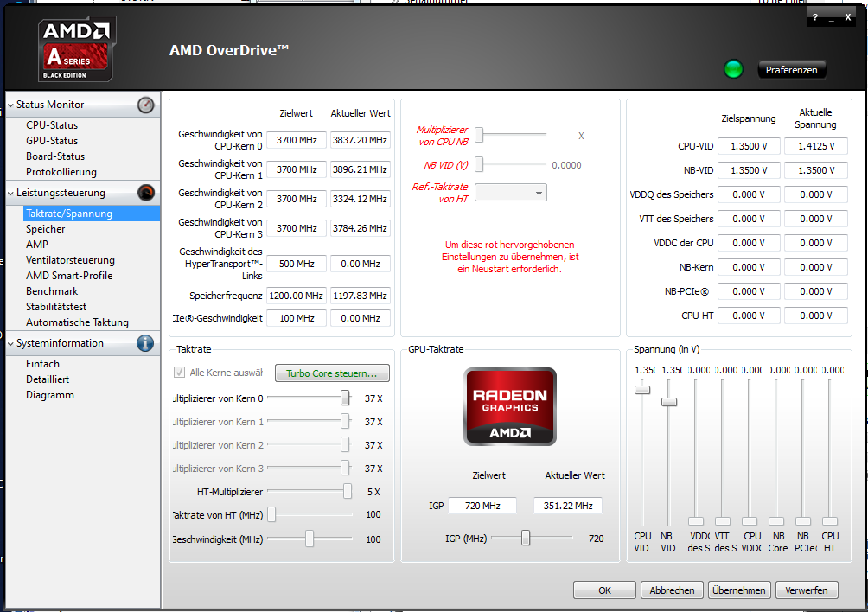Click the IGP Zielwert 720 MHz field

482,505
